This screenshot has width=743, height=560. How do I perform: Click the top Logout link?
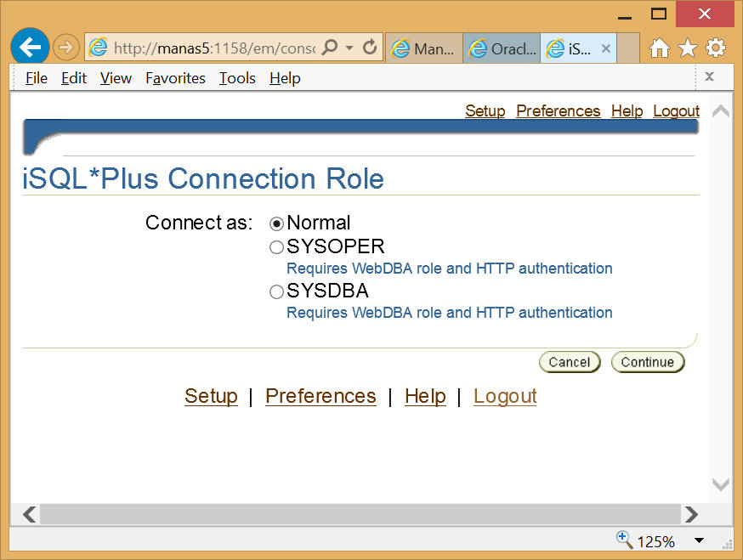pos(676,110)
